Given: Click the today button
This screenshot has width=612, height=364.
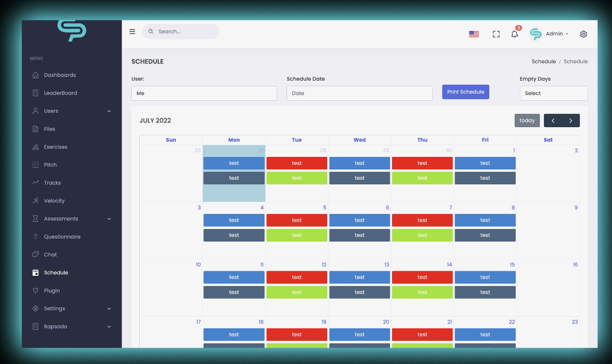Looking at the screenshot, I should [x=527, y=120].
